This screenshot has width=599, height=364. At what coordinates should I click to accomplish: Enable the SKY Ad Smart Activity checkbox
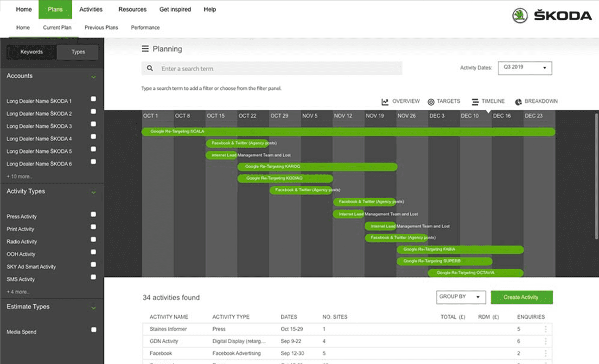click(94, 264)
